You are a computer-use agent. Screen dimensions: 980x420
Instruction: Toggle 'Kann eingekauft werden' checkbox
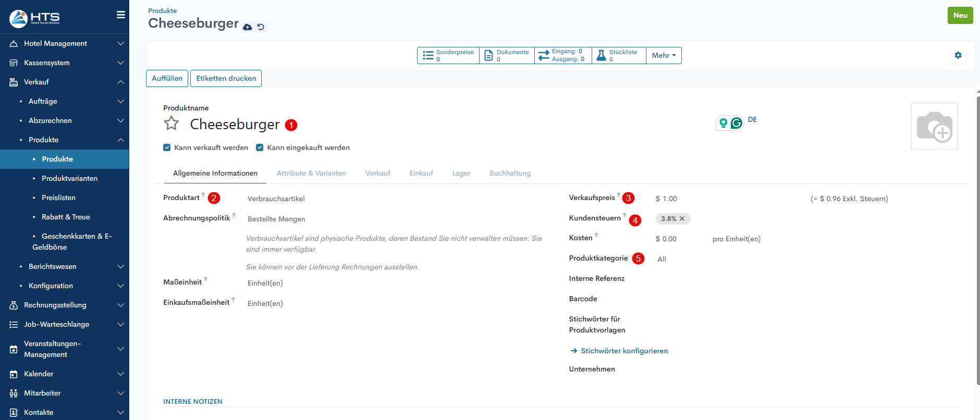tap(260, 147)
